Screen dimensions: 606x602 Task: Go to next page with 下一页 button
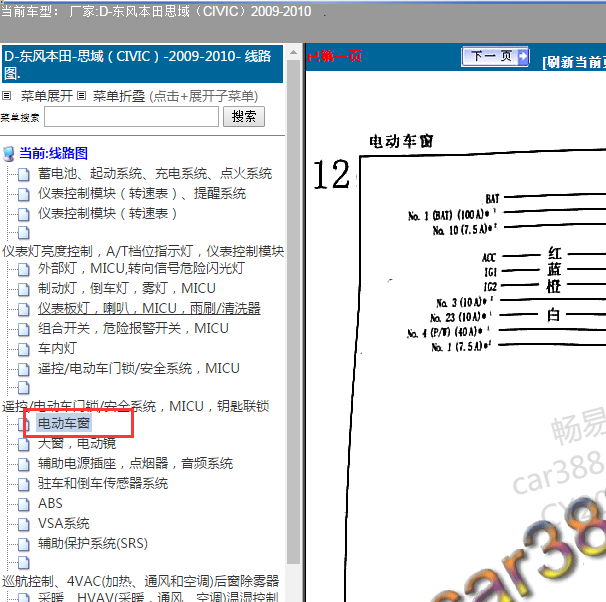point(495,57)
